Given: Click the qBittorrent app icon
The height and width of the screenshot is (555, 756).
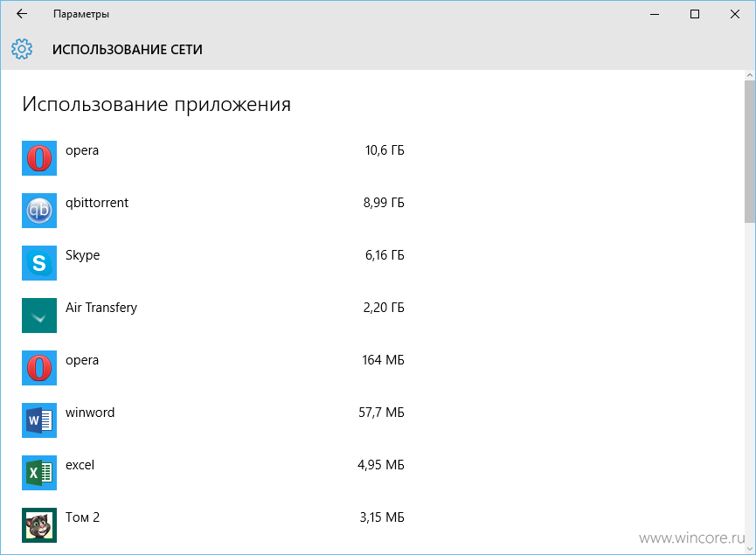Looking at the screenshot, I should pyautogui.click(x=39, y=211).
